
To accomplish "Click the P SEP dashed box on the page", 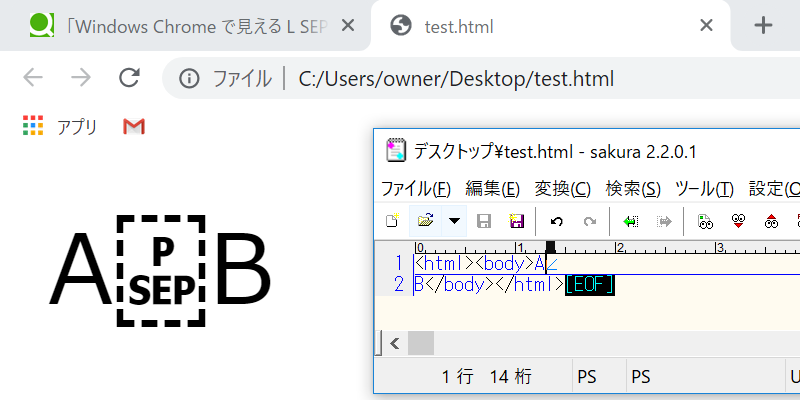I will (x=161, y=271).
